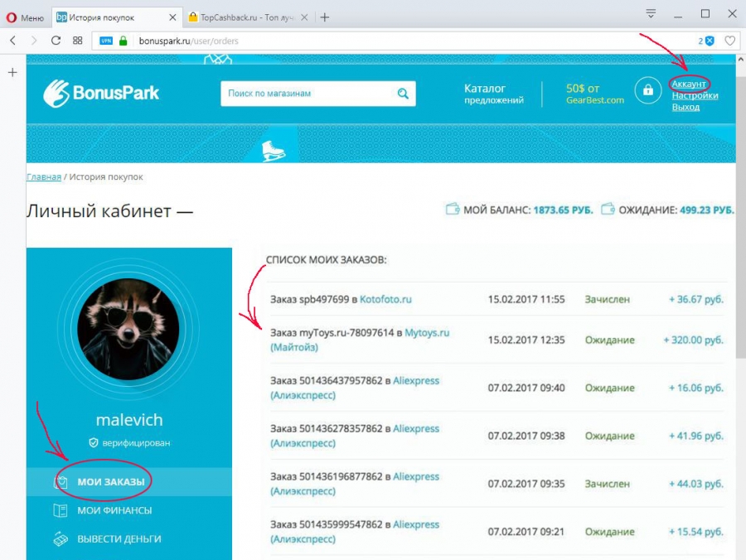This screenshot has height=560, width=746.
Task: Open Каталог предложений
Action: coord(494,94)
